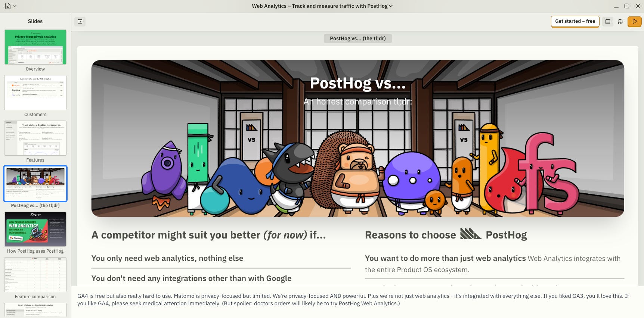Go to the Feature comparison slide
The height and width of the screenshot is (318, 644).
35,275
